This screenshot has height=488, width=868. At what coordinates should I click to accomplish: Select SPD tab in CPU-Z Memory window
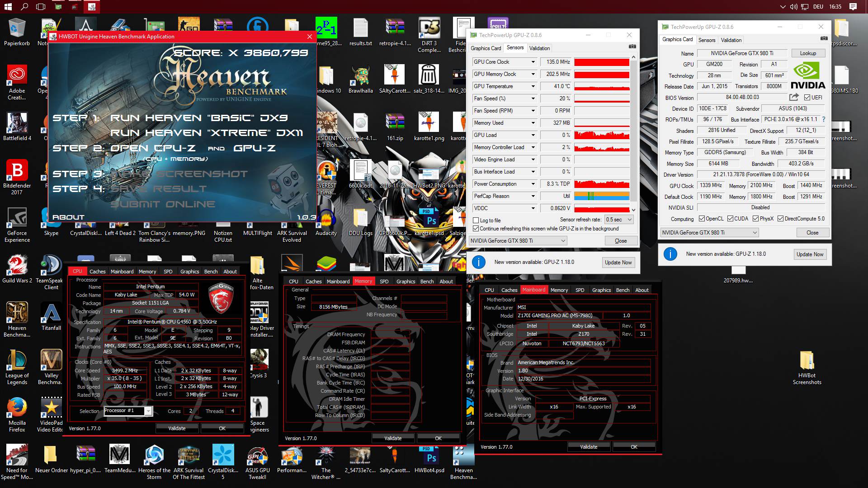(384, 282)
